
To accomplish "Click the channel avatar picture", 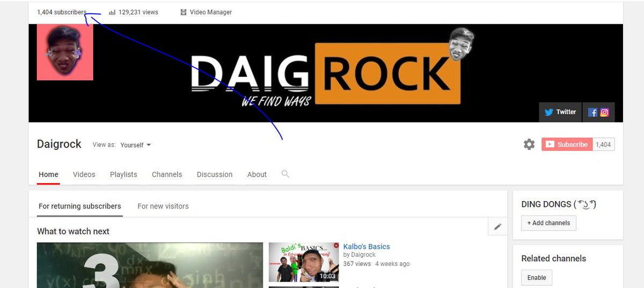I will [x=65, y=52].
